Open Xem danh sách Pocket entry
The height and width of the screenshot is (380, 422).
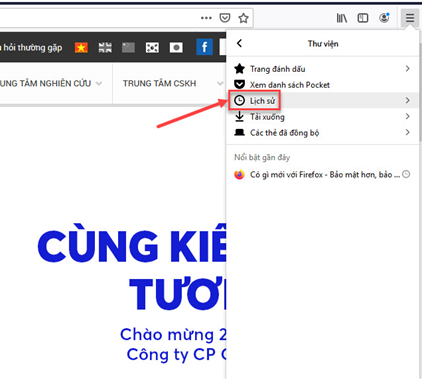322,85
